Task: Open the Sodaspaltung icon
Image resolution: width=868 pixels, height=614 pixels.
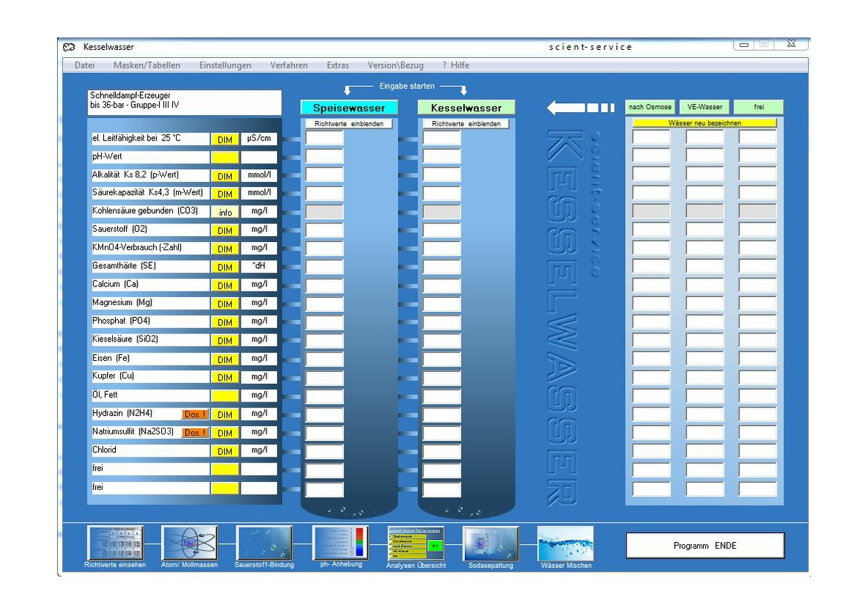Action: [x=491, y=543]
